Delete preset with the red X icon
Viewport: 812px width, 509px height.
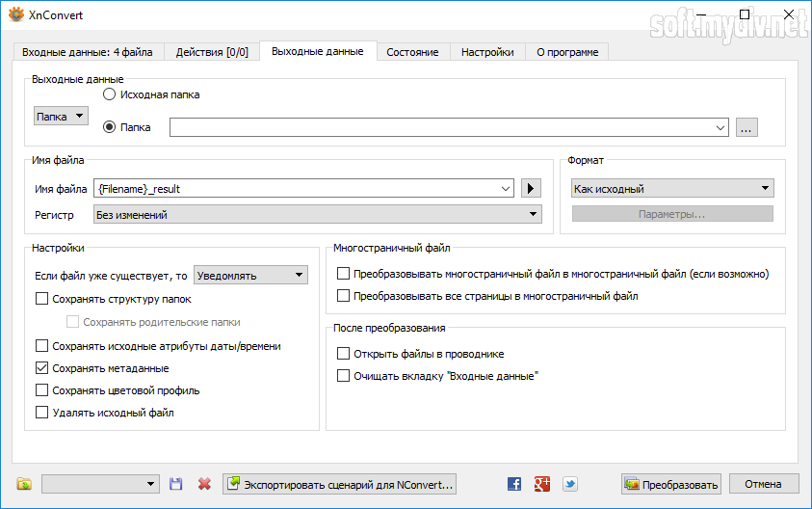point(204,484)
